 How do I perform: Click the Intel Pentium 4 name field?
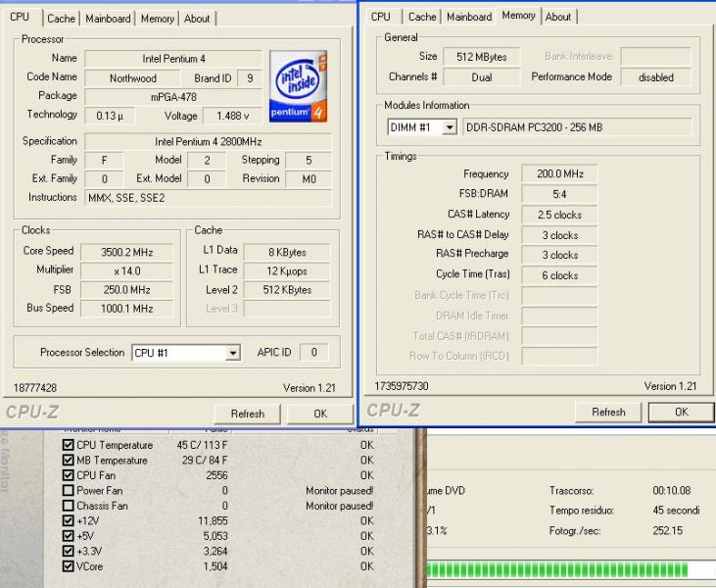173,59
